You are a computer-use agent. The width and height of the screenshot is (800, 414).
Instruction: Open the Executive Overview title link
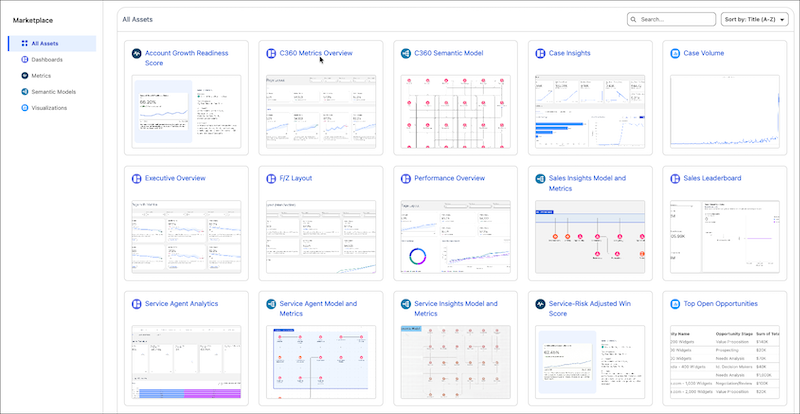point(175,178)
